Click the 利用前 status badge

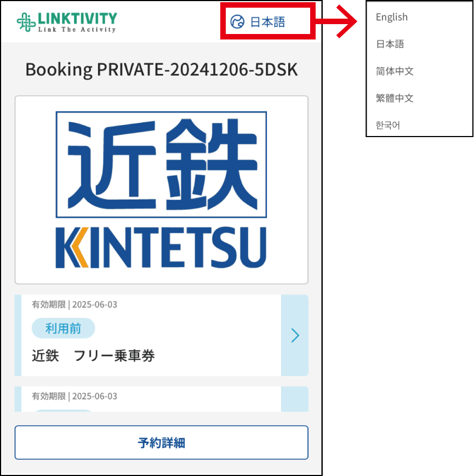(63, 328)
